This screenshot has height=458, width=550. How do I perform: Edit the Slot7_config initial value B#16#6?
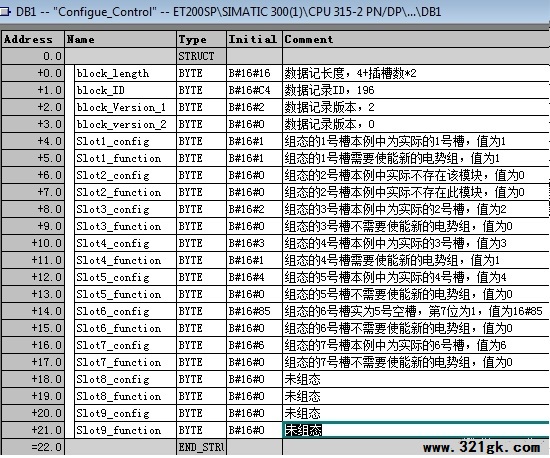click(254, 345)
